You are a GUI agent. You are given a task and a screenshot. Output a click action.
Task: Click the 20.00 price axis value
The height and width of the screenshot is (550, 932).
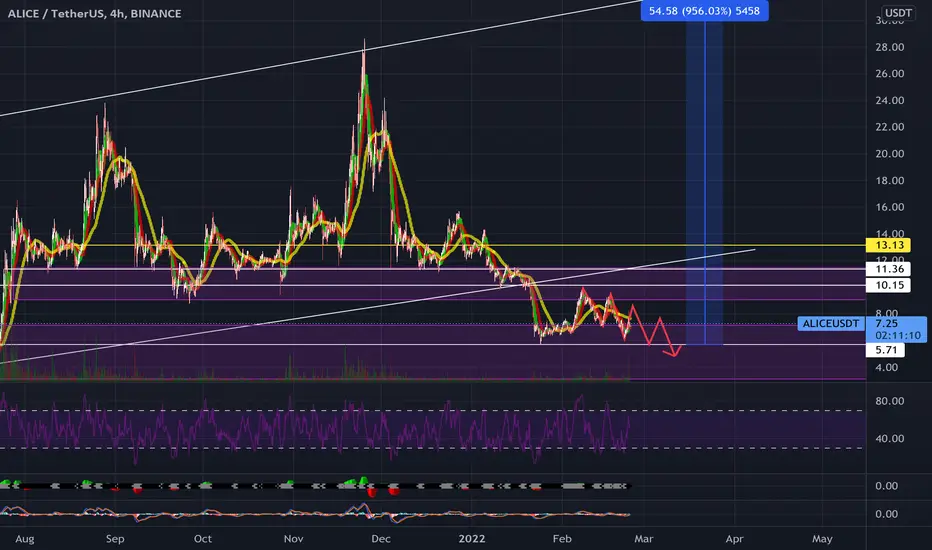click(889, 153)
